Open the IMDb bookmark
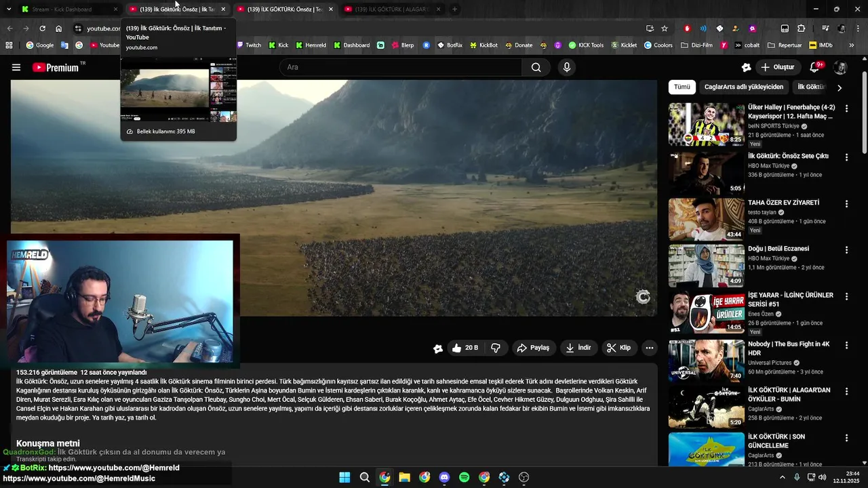This screenshot has height=488, width=868. pos(821,45)
